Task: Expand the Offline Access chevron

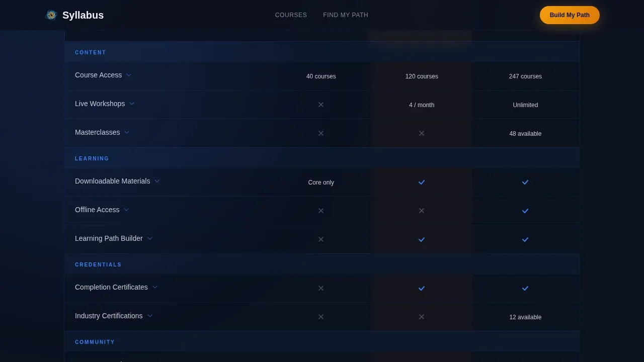Action: pos(126,210)
